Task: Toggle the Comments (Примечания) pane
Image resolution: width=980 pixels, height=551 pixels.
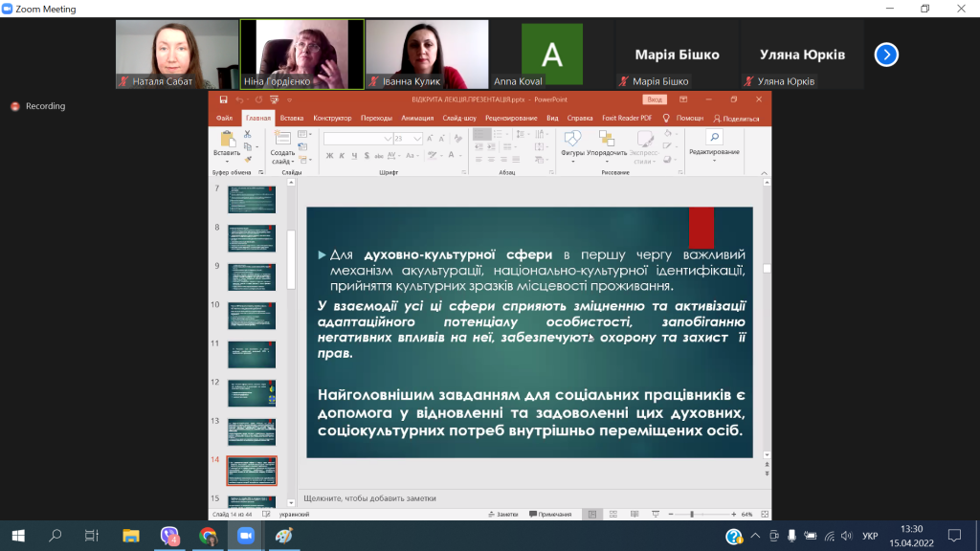Action: pos(550,514)
